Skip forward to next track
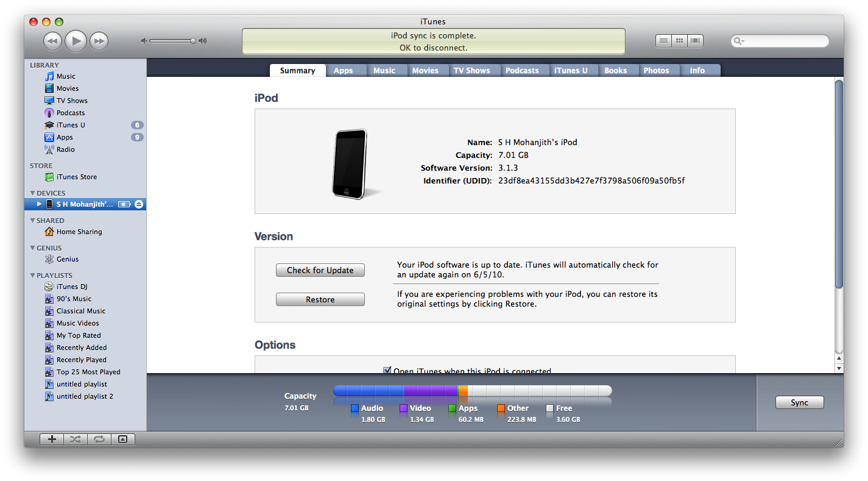The width and height of the screenshot is (868, 481). click(99, 41)
